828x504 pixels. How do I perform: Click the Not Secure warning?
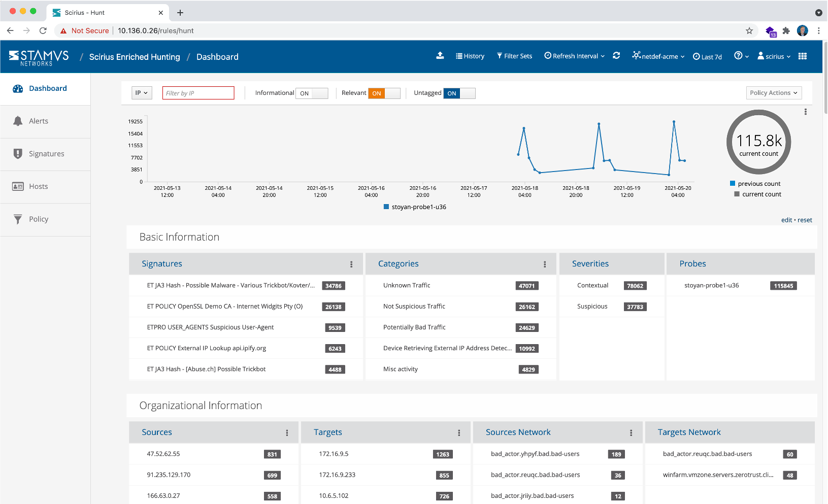point(84,30)
